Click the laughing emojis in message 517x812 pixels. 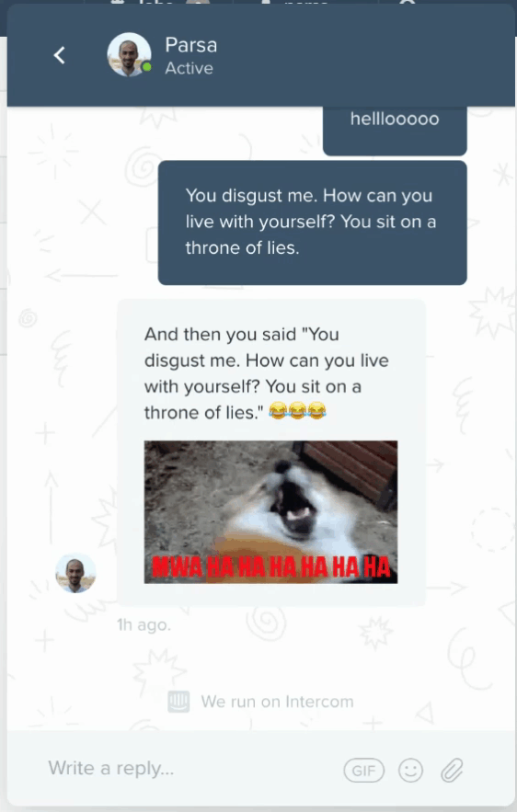[x=297, y=411]
